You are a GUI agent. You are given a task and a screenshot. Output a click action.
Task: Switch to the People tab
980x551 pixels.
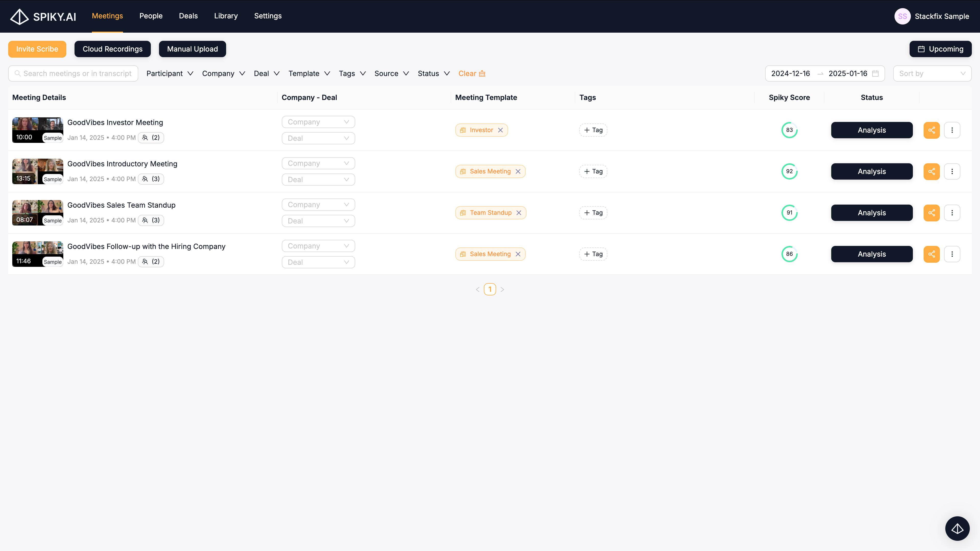coord(151,16)
